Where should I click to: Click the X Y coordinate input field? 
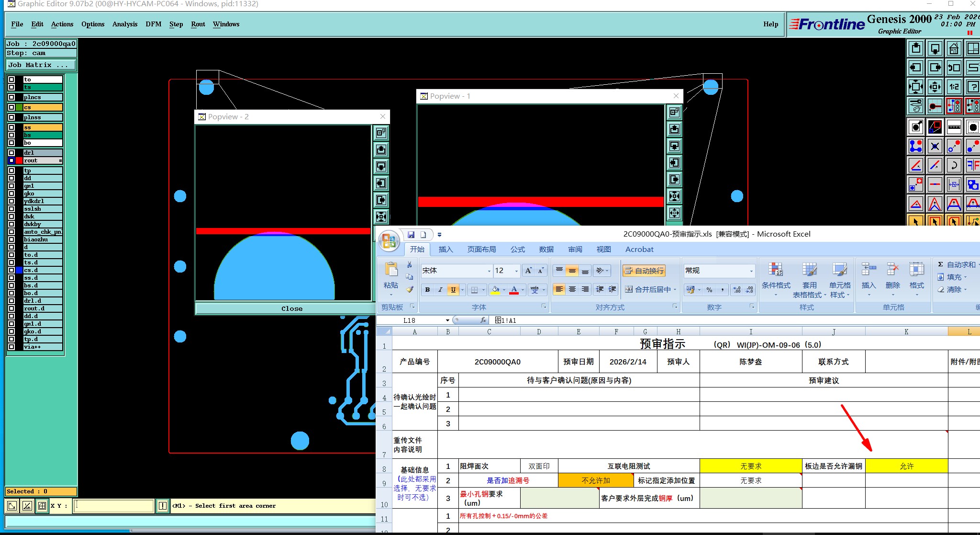(114, 505)
